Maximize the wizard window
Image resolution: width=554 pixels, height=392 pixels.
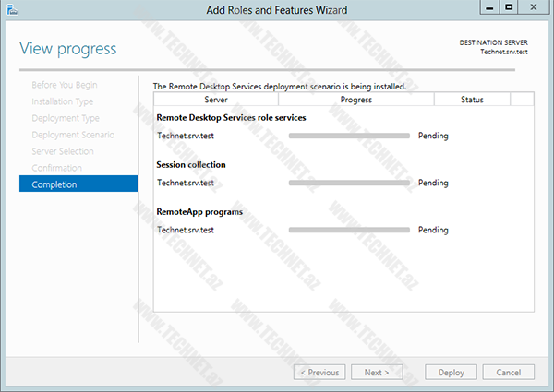pos(509,7)
